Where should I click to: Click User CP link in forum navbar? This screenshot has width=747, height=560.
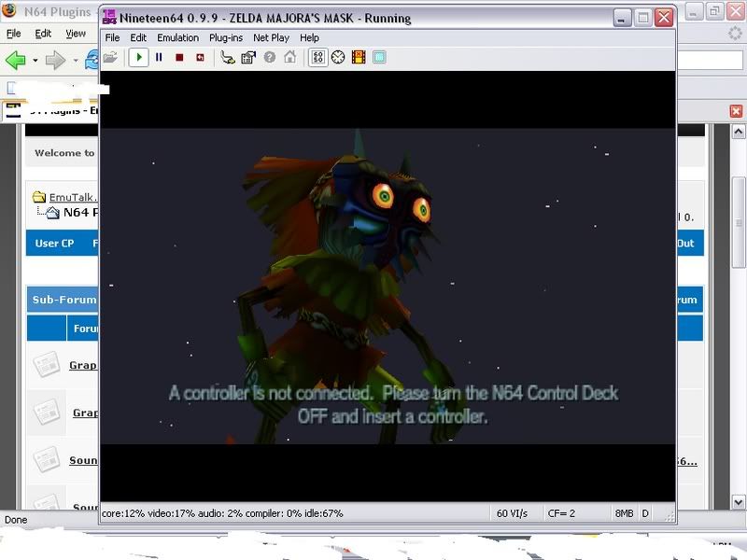pyautogui.click(x=54, y=244)
